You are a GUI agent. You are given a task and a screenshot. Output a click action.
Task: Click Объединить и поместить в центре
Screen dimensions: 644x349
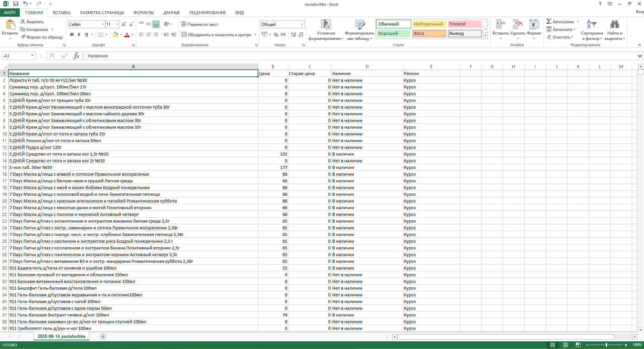pos(216,35)
